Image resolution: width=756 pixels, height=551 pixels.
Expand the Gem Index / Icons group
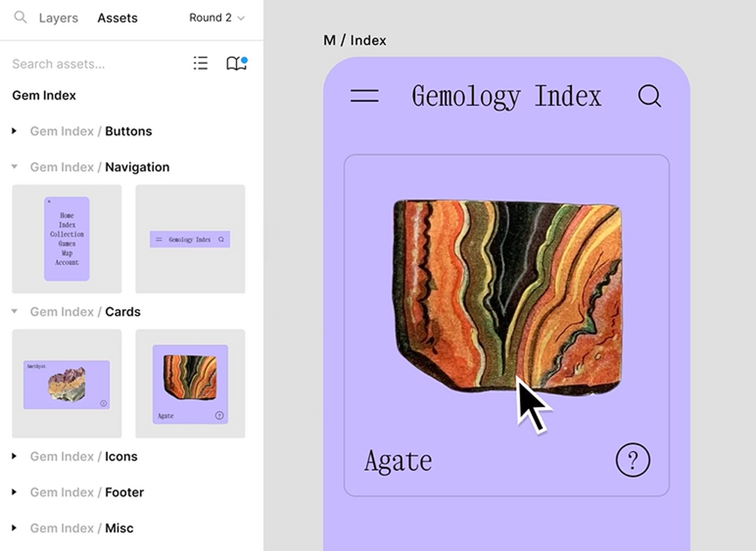pos(14,457)
